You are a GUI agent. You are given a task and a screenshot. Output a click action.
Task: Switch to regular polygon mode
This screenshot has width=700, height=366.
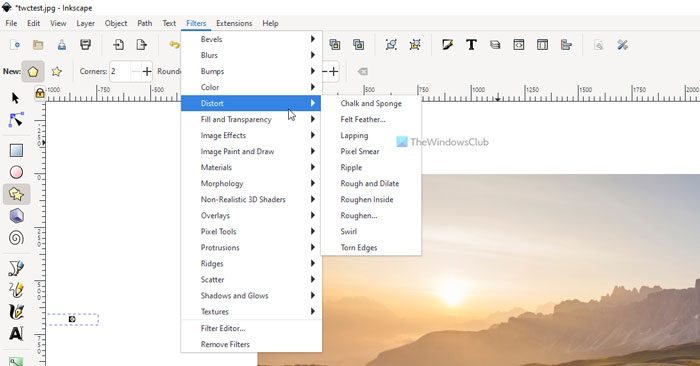[33, 71]
